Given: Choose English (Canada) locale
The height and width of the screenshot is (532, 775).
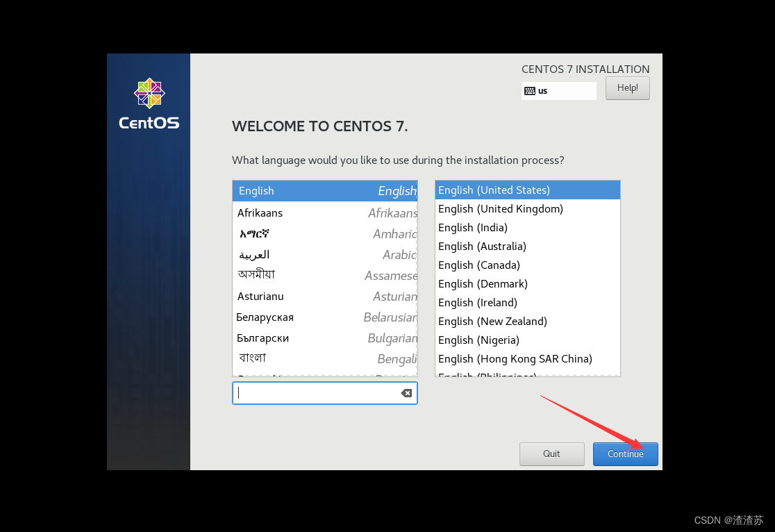Looking at the screenshot, I should [527, 265].
